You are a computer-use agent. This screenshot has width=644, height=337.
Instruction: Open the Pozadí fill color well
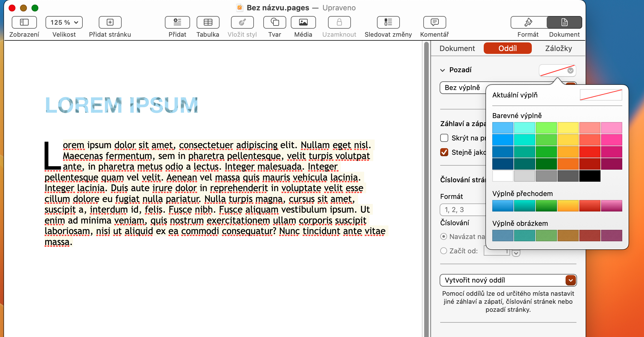(557, 70)
